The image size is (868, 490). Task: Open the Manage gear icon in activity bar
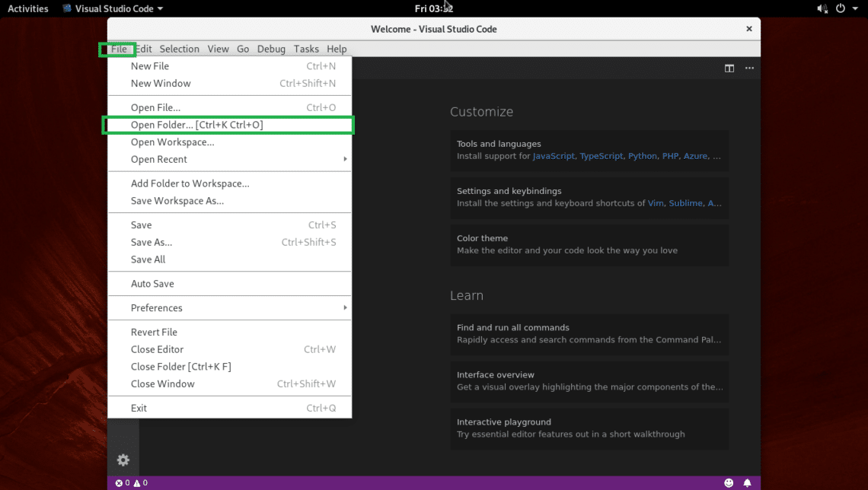click(123, 460)
